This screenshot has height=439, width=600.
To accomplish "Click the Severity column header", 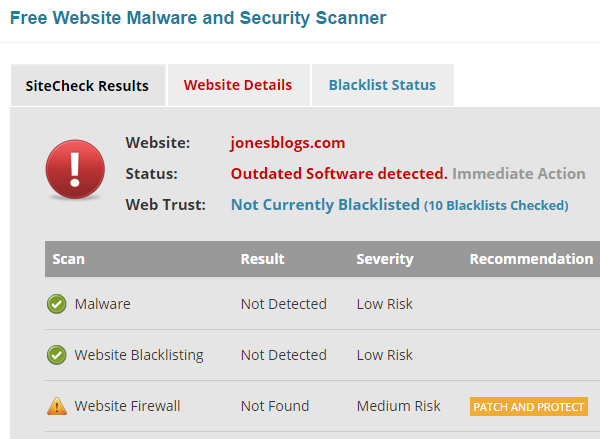I will click(x=385, y=259).
